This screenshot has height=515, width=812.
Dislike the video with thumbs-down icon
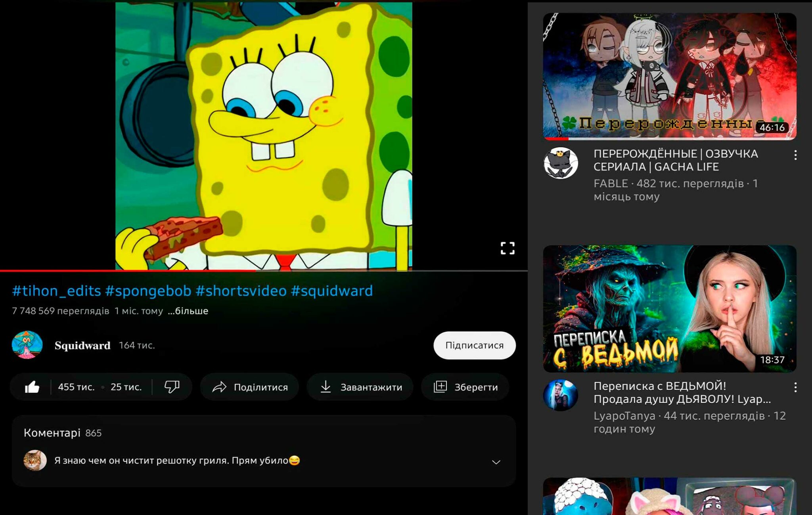(172, 387)
